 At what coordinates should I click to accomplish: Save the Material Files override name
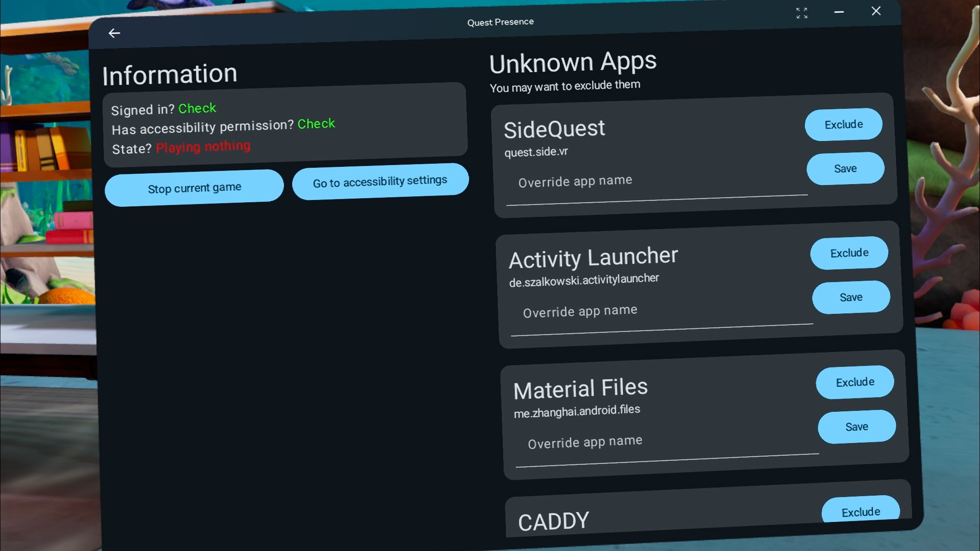[x=857, y=426]
